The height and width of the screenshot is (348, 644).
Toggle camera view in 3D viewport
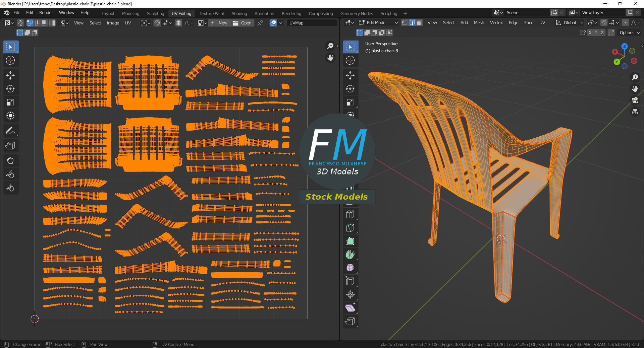635,100
